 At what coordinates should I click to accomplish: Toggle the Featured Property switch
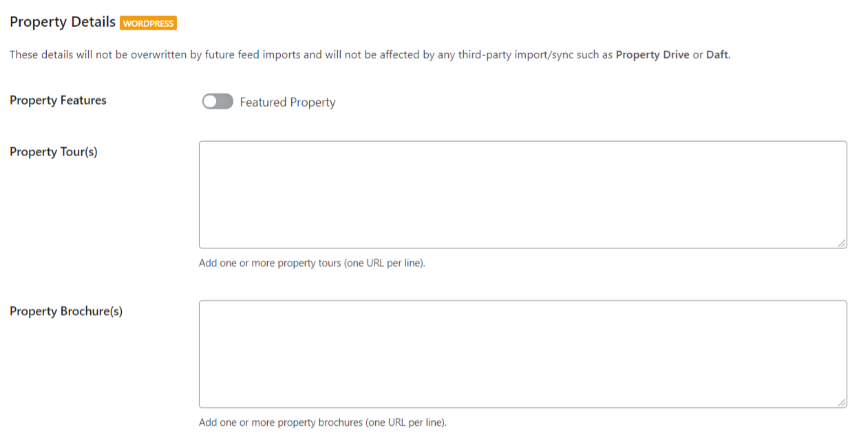[218, 102]
